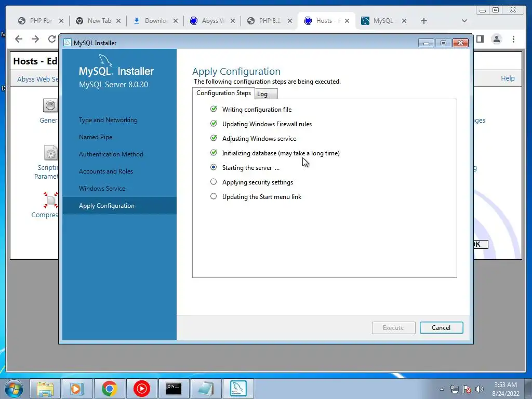This screenshot has height=399, width=532.
Task: Reload the page in Chrome
Action: tap(51, 39)
